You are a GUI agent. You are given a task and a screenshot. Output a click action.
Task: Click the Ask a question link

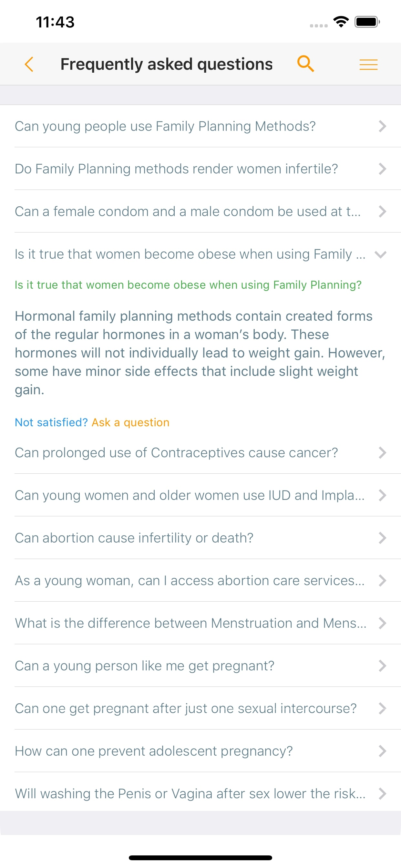(130, 422)
